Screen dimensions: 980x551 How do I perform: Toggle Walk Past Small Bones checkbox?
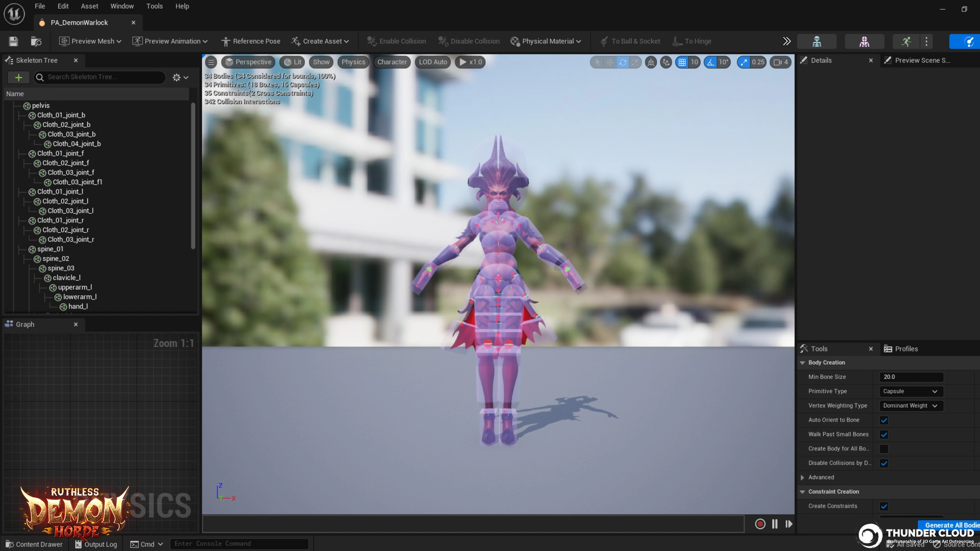pyautogui.click(x=884, y=435)
